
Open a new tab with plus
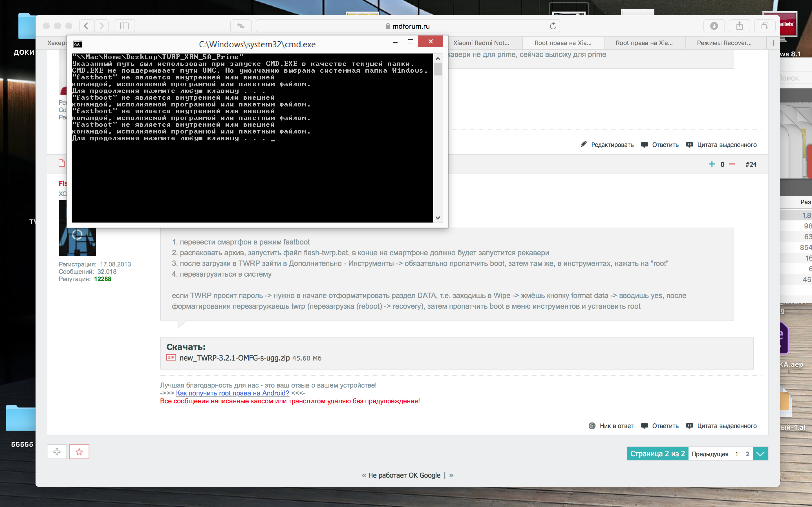pyautogui.click(x=773, y=43)
